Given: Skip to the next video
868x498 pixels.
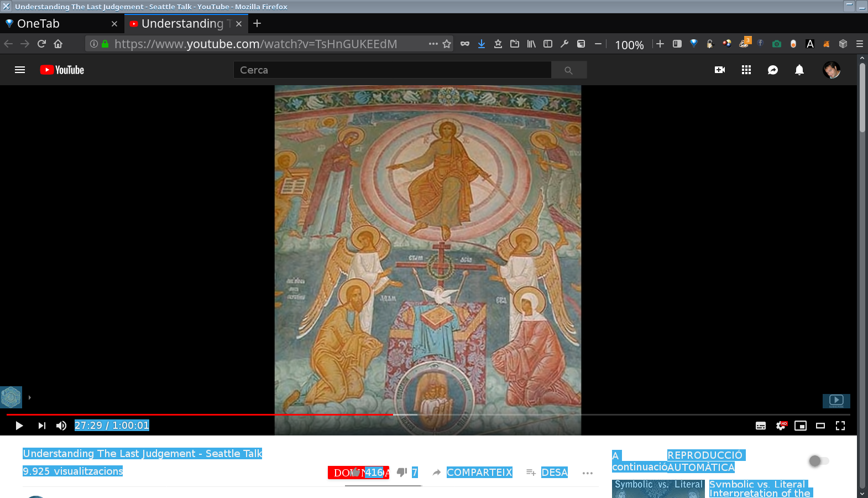Looking at the screenshot, I should pyautogui.click(x=42, y=426).
